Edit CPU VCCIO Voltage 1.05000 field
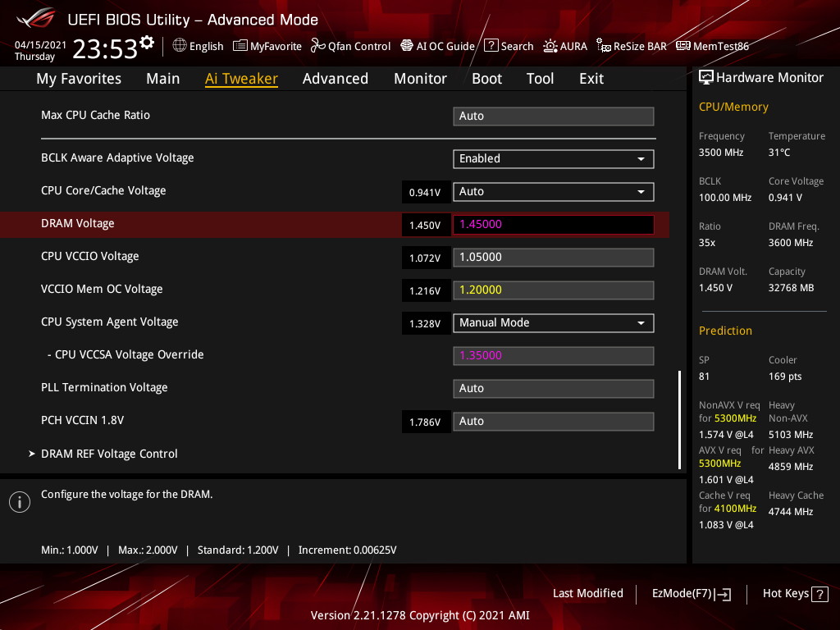Screen dimensions: 840x630 [x=554, y=257]
